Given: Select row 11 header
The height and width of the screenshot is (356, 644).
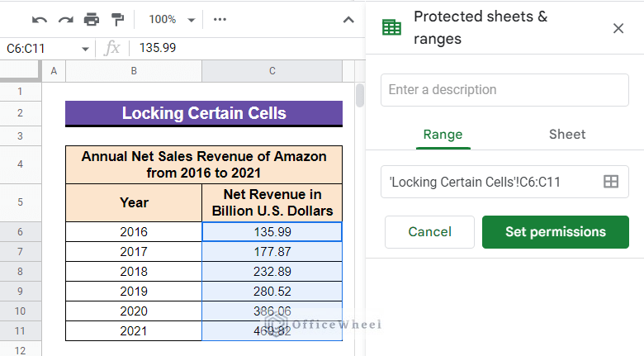Looking at the screenshot, I should (20, 331).
